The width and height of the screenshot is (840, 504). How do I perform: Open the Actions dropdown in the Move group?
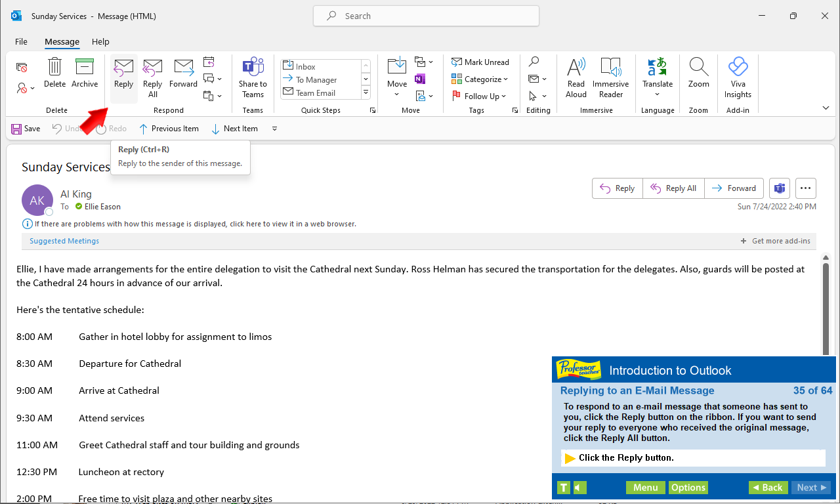[x=424, y=96]
